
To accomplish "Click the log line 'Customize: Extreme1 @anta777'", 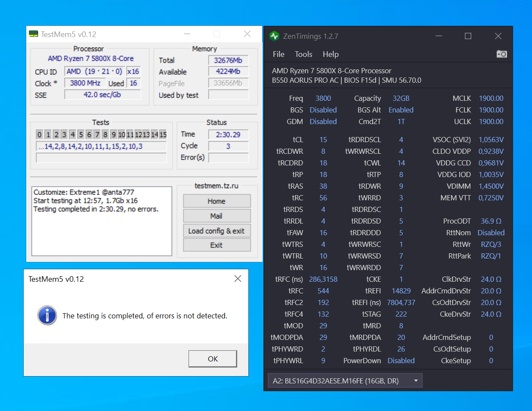I will point(84,192).
